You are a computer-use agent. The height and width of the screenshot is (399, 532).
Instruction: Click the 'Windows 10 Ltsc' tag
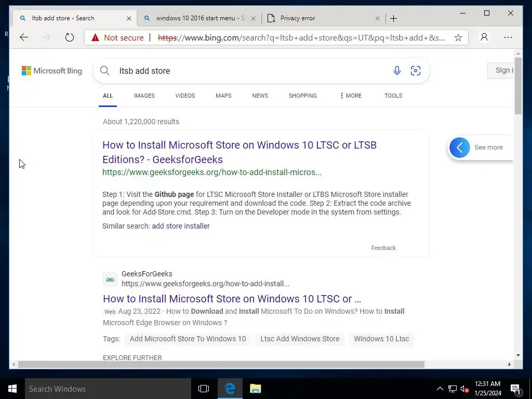381,339
